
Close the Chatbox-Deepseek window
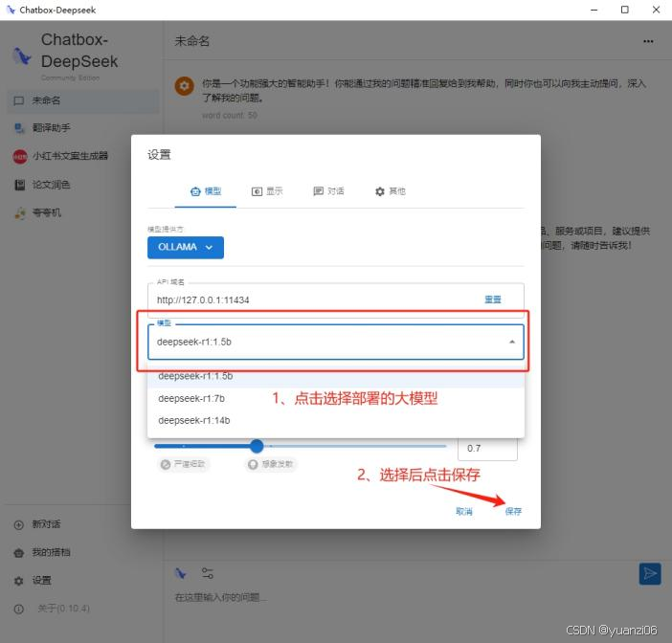tap(656, 10)
